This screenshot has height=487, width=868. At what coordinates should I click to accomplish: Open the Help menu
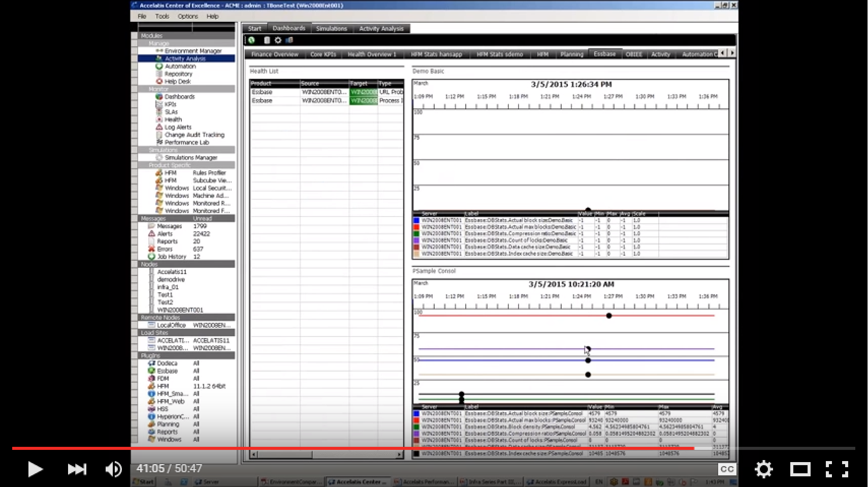[x=212, y=16]
